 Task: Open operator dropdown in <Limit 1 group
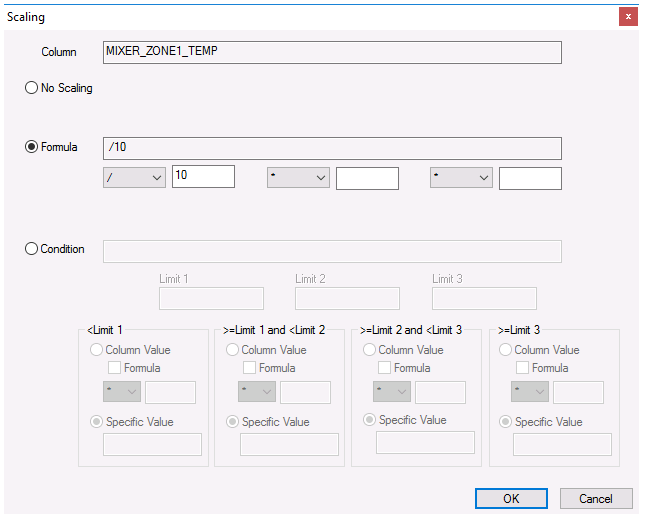[122, 392]
